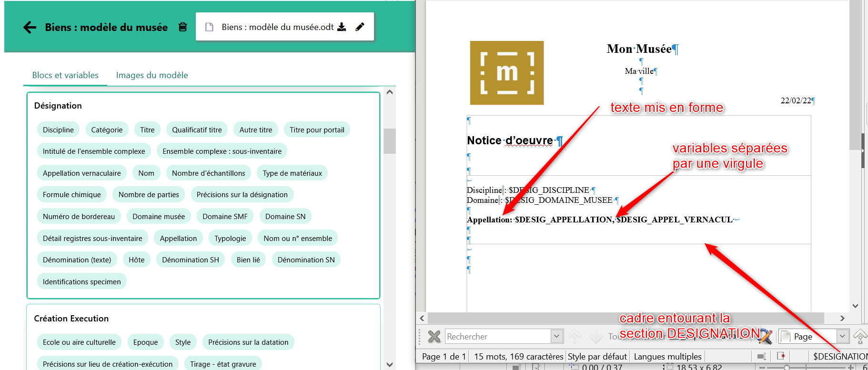868x370 pixels.
Task: Download the Biens : modèle du musée.odt file
Action: (342, 27)
